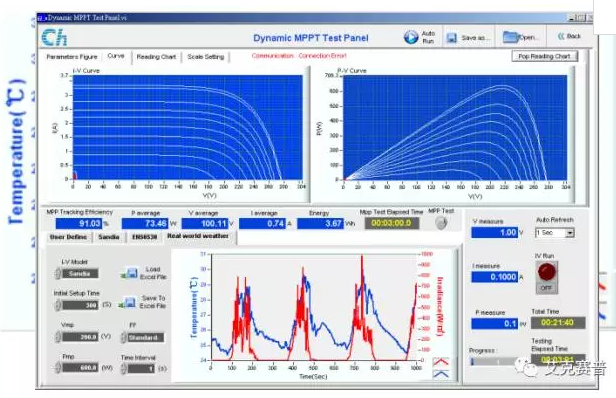This screenshot has height=398, width=616.
Task: Click the Vmp value field
Action: tap(80, 337)
